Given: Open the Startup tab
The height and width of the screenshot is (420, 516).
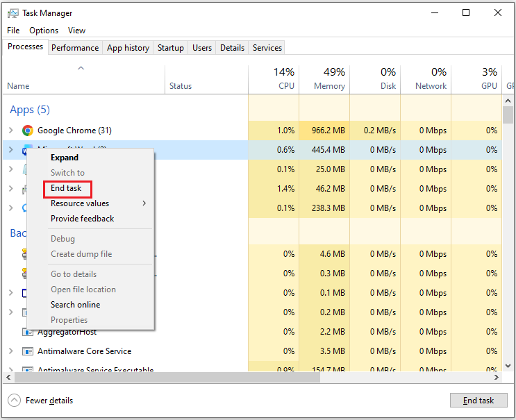Looking at the screenshot, I should (x=170, y=48).
